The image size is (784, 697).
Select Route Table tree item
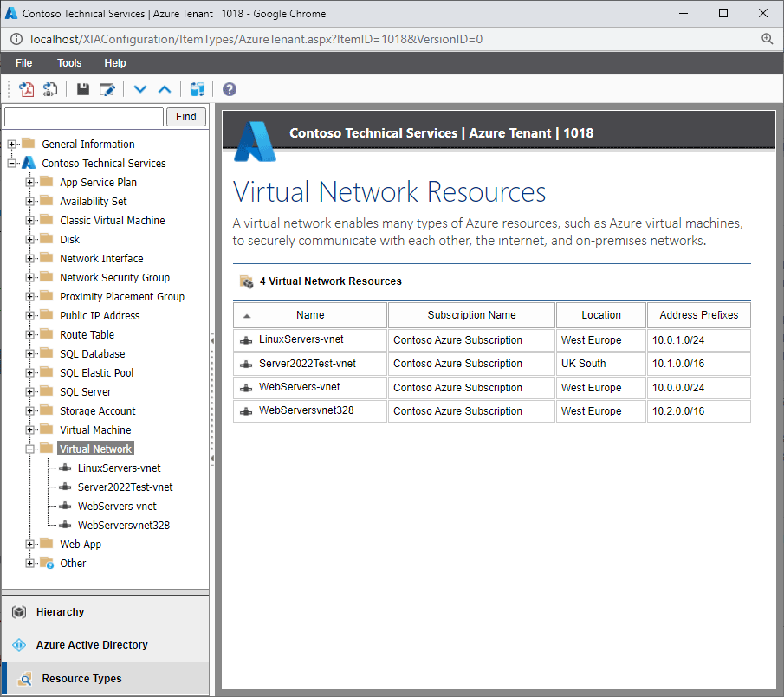click(x=87, y=335)
